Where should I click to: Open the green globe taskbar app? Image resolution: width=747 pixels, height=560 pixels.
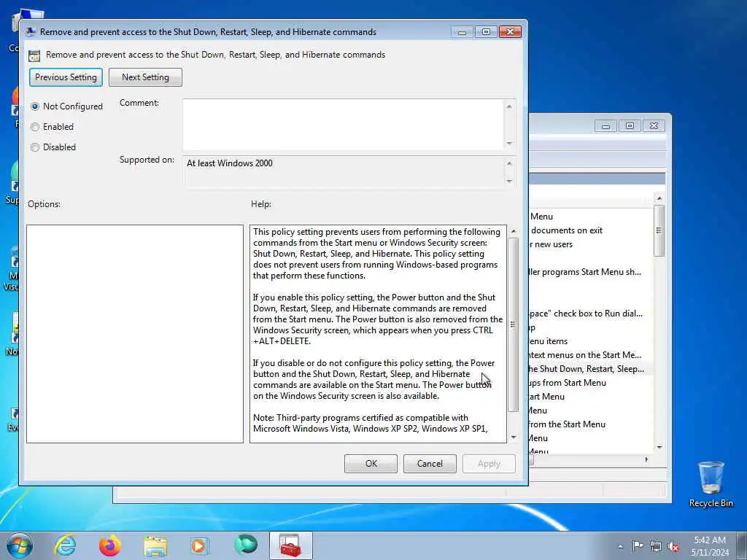[246, 545]
